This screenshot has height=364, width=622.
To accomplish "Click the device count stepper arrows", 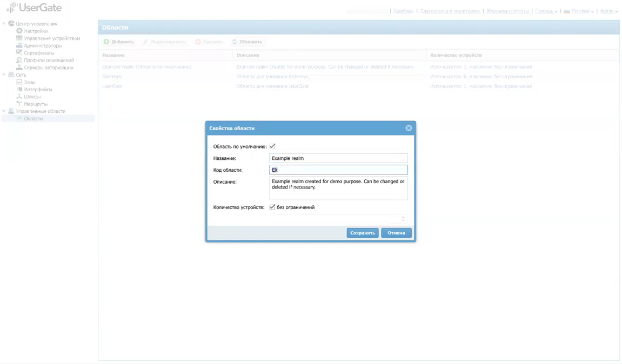I will click(x=403, y=219).
